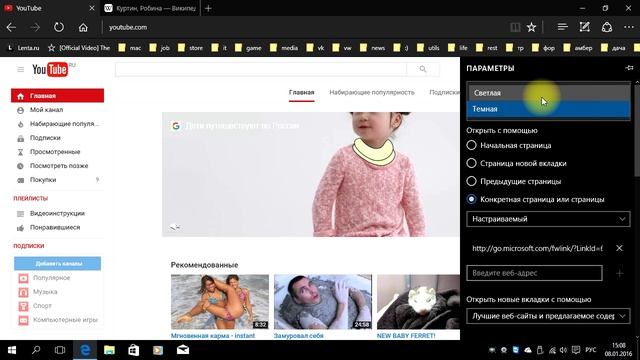Open the game bookmarks folder

[248, 48]
